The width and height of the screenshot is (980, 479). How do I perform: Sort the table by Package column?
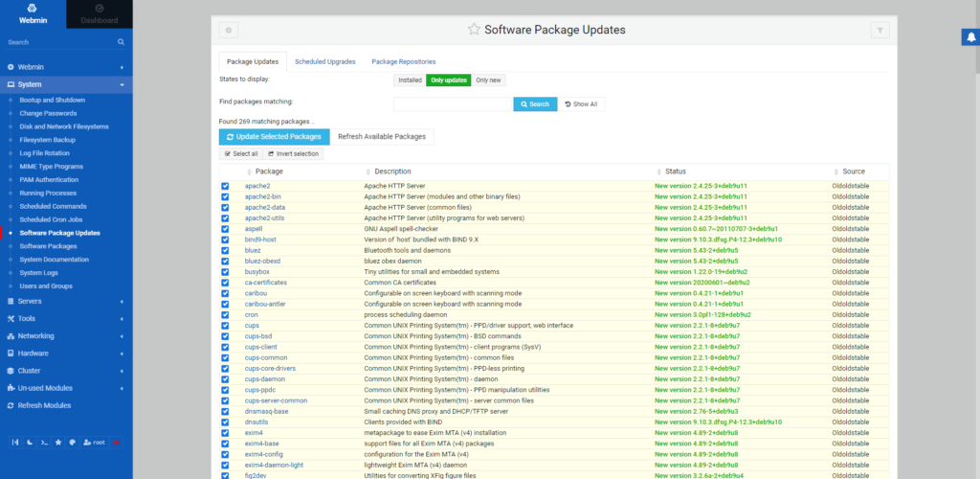click(x=269, y=171)
